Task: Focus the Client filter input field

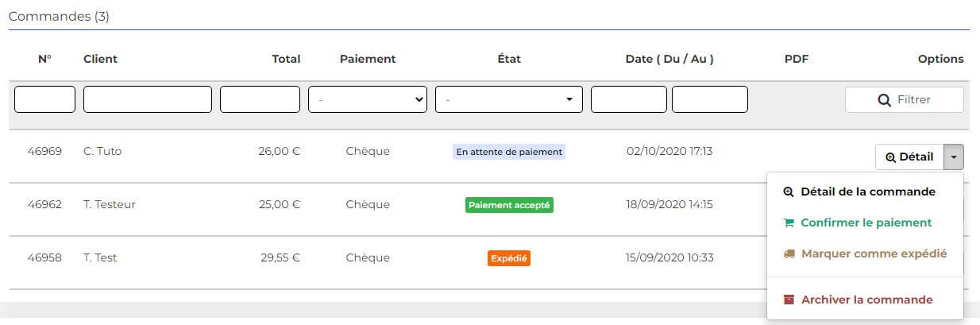Action: (148, 99)
